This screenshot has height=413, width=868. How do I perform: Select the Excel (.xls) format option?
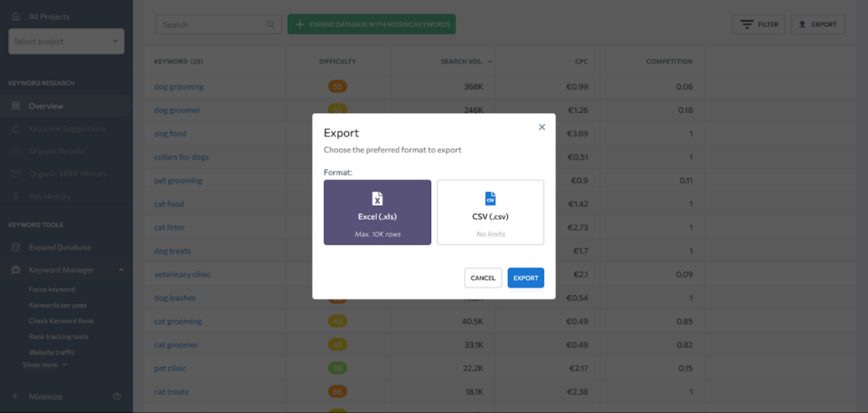coord(377,212)
